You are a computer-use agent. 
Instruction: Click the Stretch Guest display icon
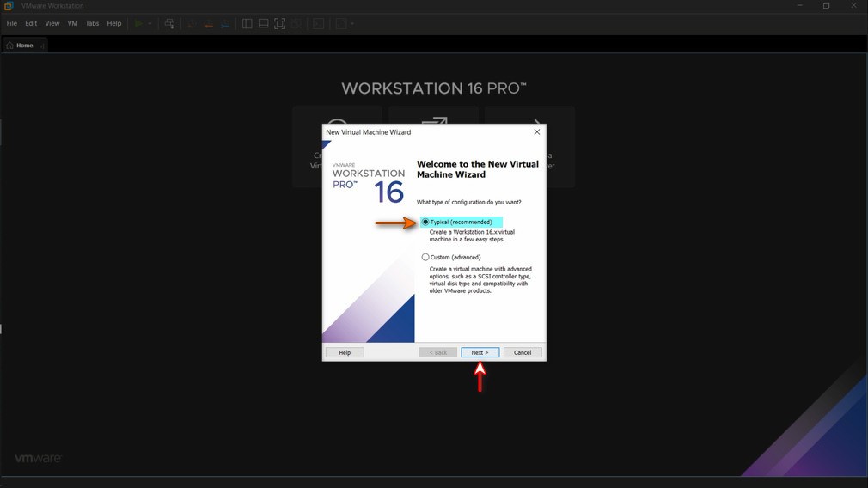coord(341,24)
